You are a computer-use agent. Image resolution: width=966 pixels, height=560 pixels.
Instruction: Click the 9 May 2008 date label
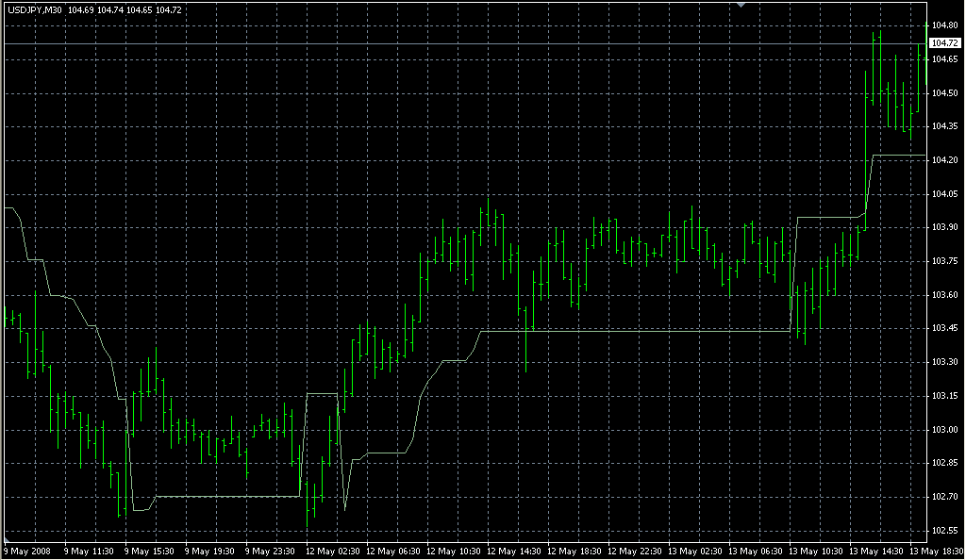coord(27,551)
